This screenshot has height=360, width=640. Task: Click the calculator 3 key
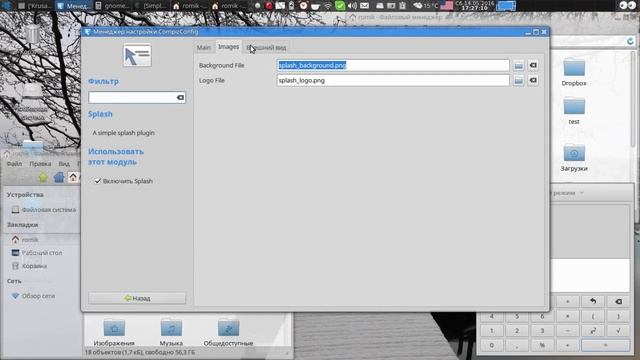coord(542,331)
